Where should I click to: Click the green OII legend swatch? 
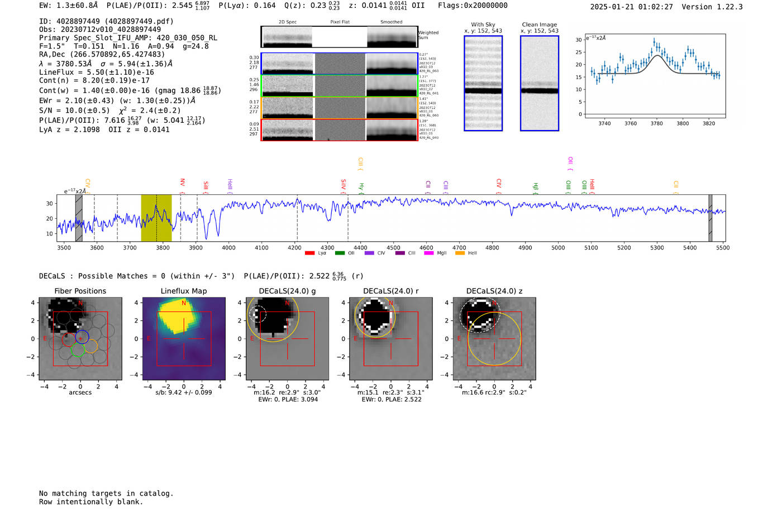pos(340,253)
